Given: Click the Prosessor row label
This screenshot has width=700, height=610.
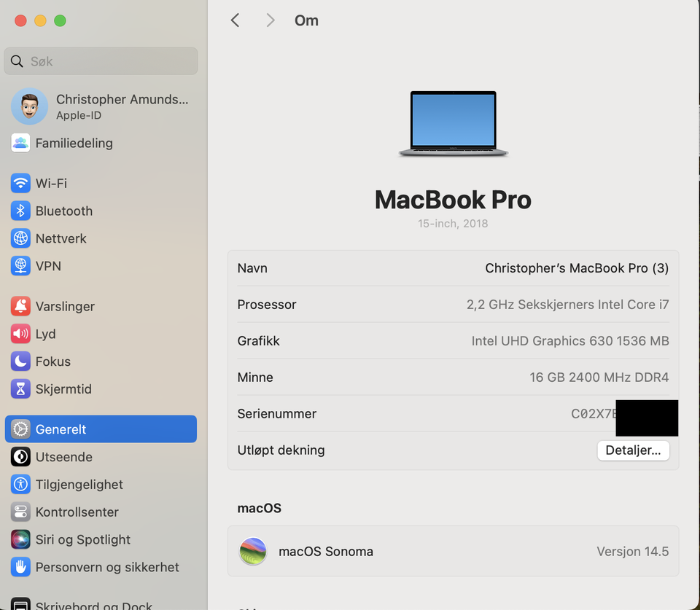Looking at the screenshot, I should tap(267, 305).
